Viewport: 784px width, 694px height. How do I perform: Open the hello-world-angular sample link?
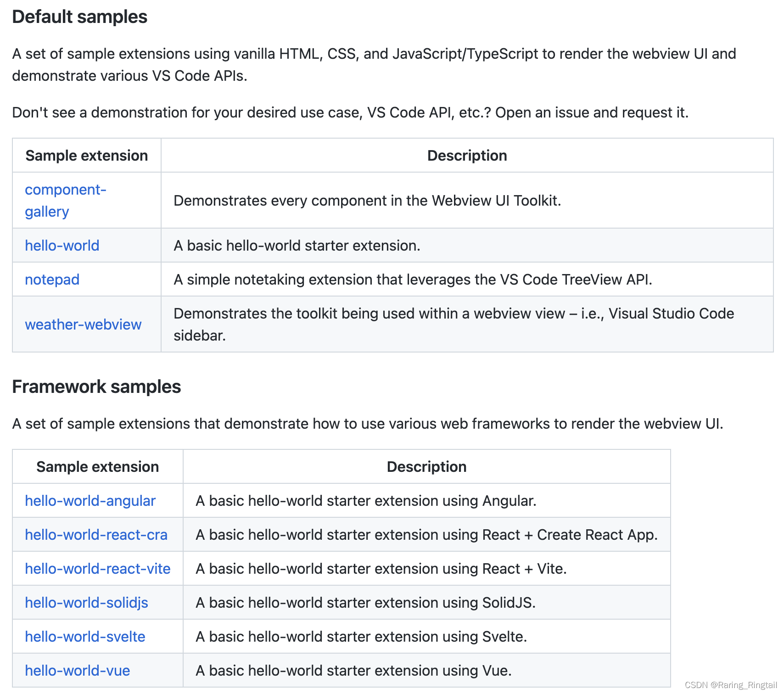(90, 501)
